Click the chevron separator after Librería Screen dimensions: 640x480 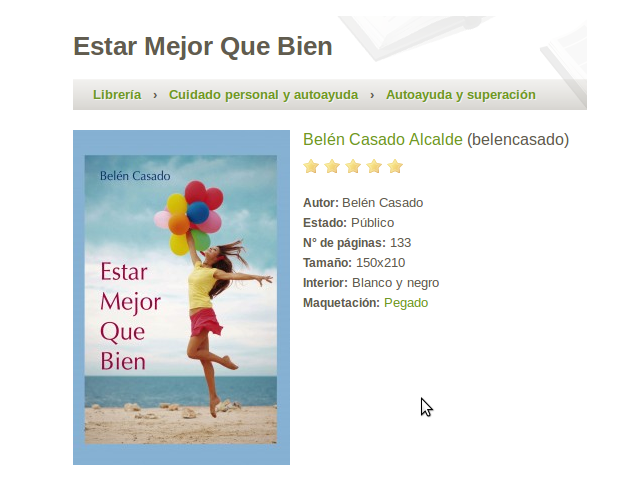point(155,95)
